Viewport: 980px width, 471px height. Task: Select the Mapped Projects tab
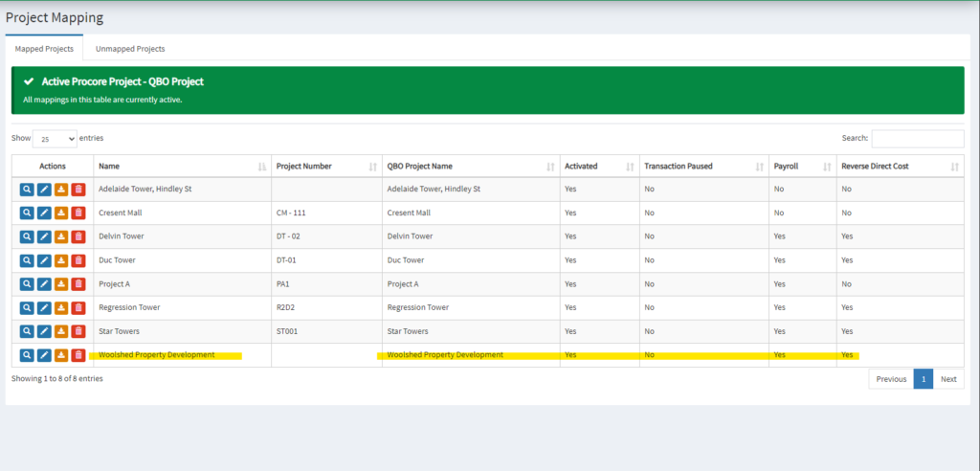pos(44,49)
